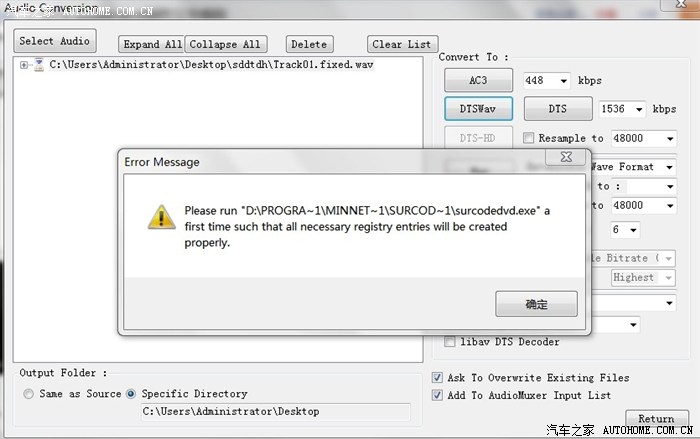Choose the Specific Directory radio option
The width and height of the screenshot is (700, 439).
click(131, 394)
